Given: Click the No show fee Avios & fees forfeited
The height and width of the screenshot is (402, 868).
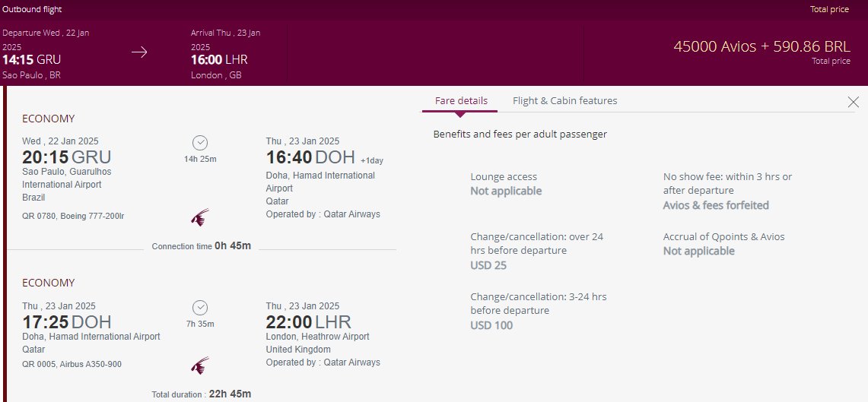Looking at the screenshot, I should [x=716, y=206].
